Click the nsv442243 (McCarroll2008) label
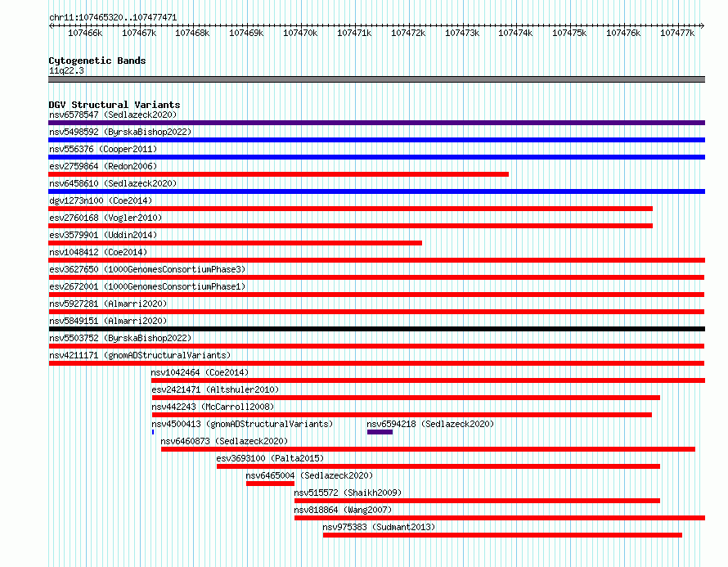 pos(213,407)
